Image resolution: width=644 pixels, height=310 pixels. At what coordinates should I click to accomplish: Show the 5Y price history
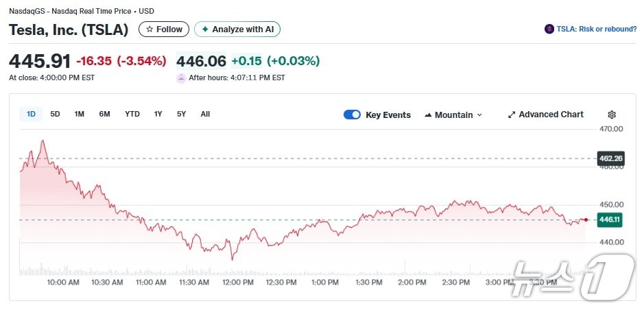[181, 114]
